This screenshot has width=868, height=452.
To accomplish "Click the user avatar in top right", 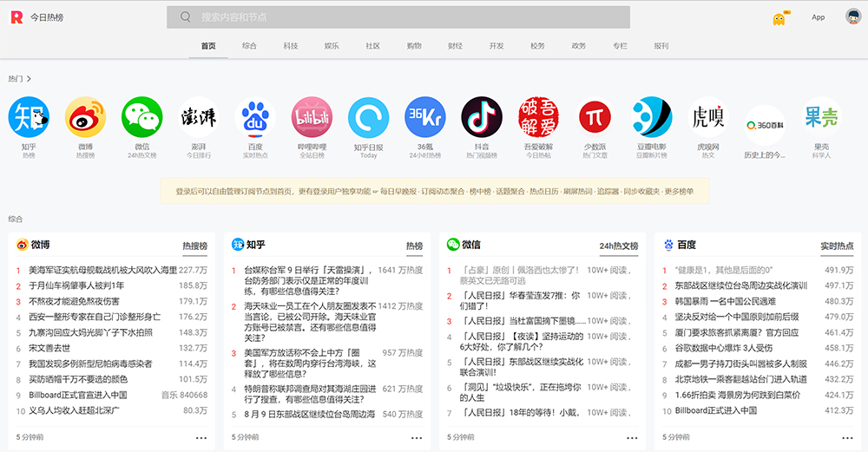I will click(852, 17).
